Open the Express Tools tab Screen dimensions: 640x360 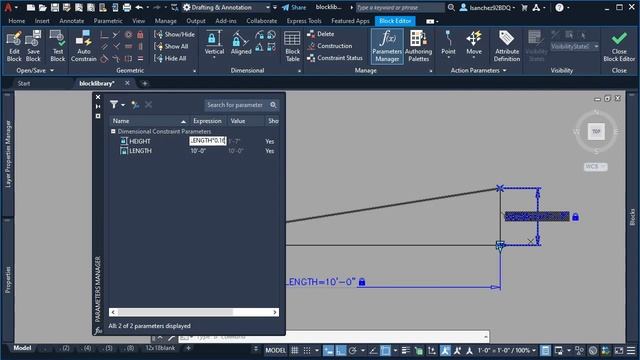[304, 21]
